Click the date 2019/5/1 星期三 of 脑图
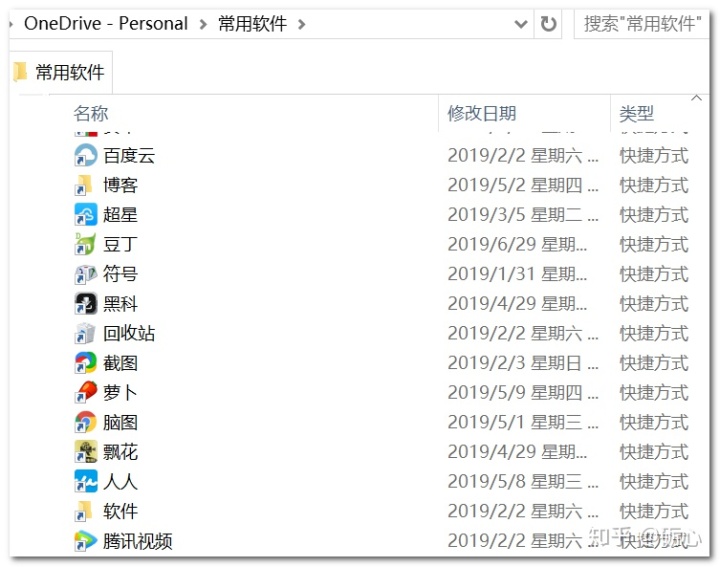Viewport: 720px width, 567px height. click(523, 422)
